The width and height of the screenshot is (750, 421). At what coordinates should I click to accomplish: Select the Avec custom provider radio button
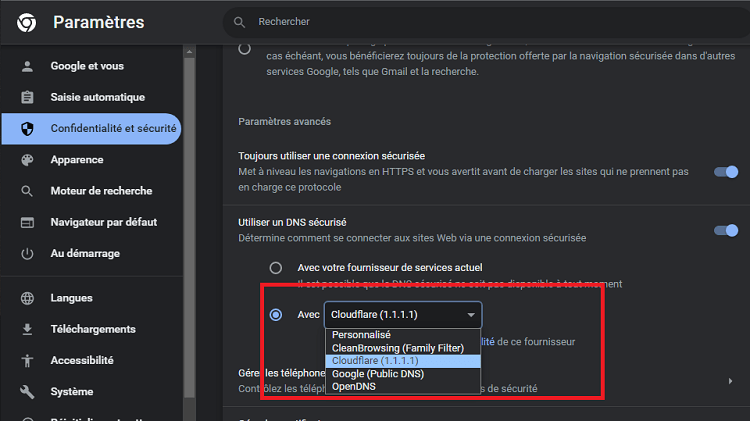click(276, 315)
